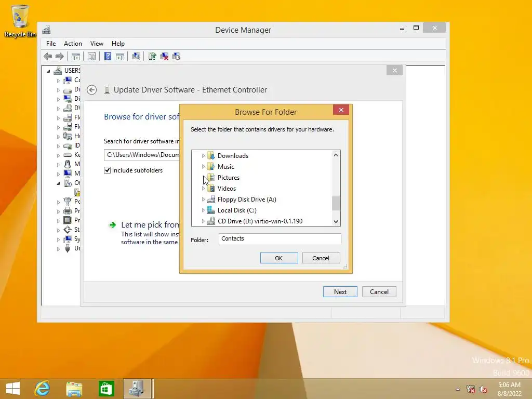Screen dimensions: 532x399
Task: Click the Uninstall device toolbar icon with red X
Action: [x=164, y=56]
